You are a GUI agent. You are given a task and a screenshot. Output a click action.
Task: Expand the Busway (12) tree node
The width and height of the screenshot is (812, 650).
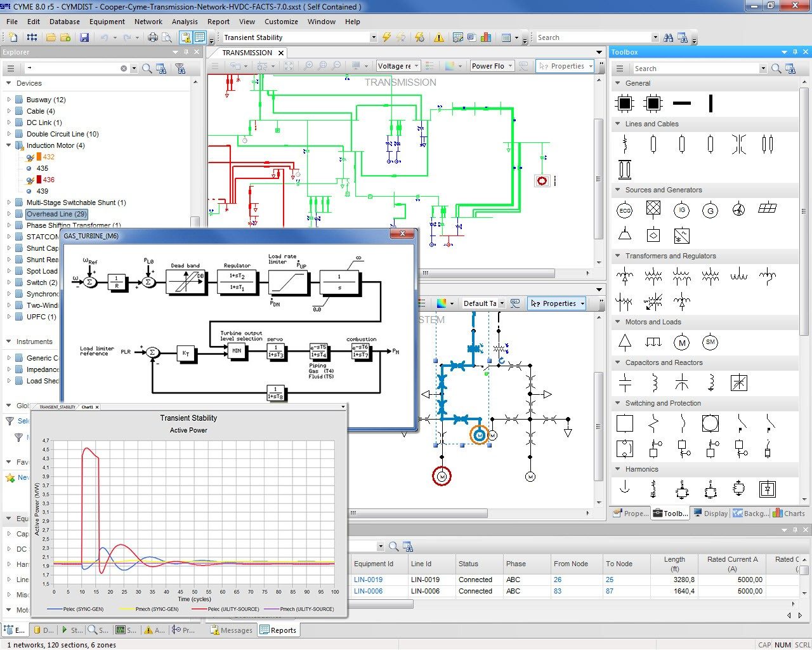click(x=9, y=100)
